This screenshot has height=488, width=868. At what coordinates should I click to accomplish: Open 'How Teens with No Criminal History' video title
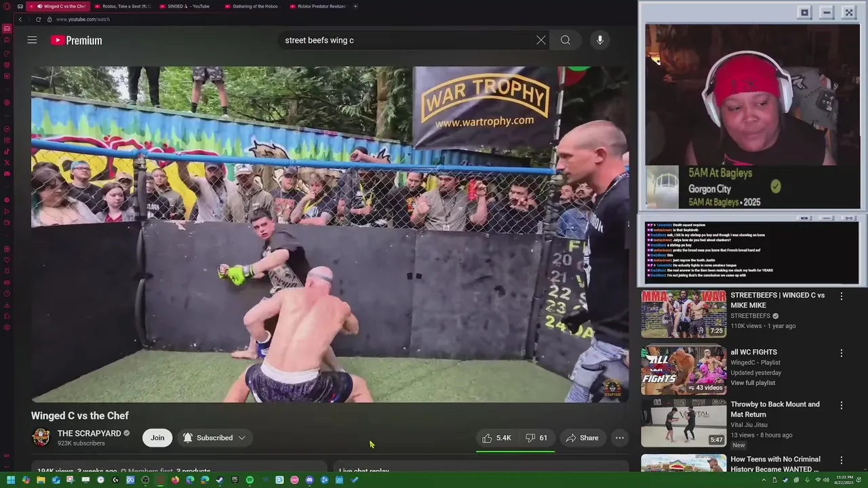pyautogui.click(x=775, y=464)
